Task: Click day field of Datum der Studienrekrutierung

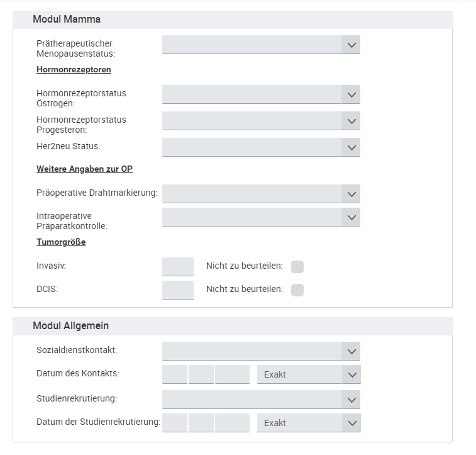Action: (175, 424)
